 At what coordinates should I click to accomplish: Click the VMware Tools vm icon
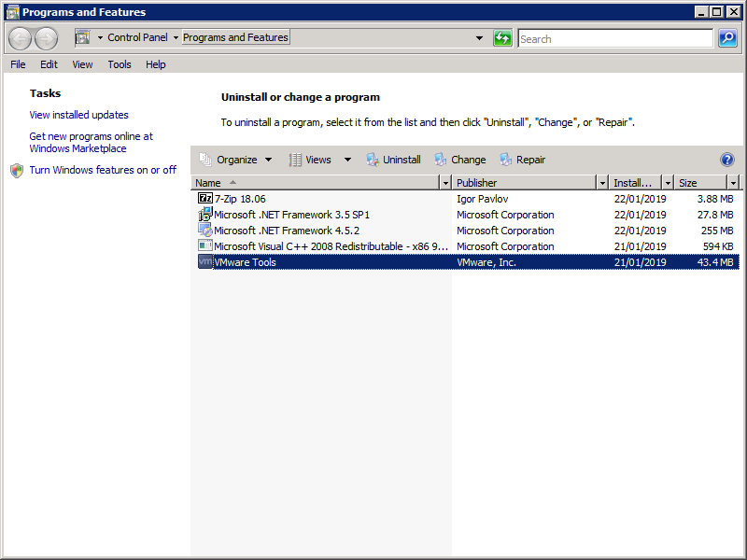point(204,261)
